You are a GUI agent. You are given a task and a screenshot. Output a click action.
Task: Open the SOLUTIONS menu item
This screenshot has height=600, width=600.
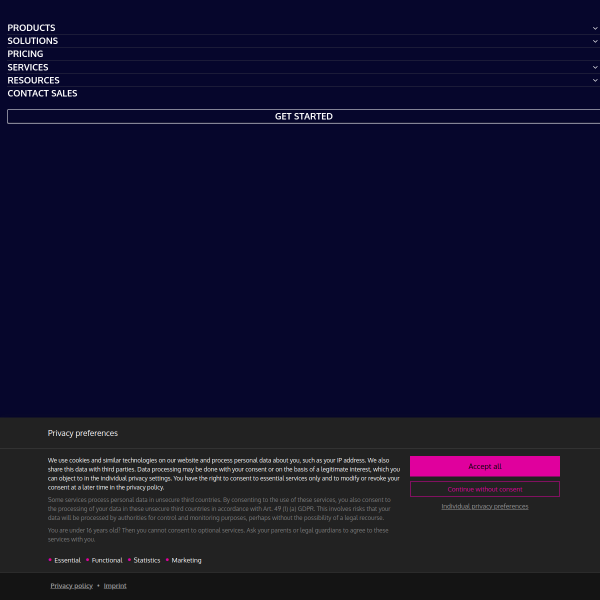coord(33,41)
